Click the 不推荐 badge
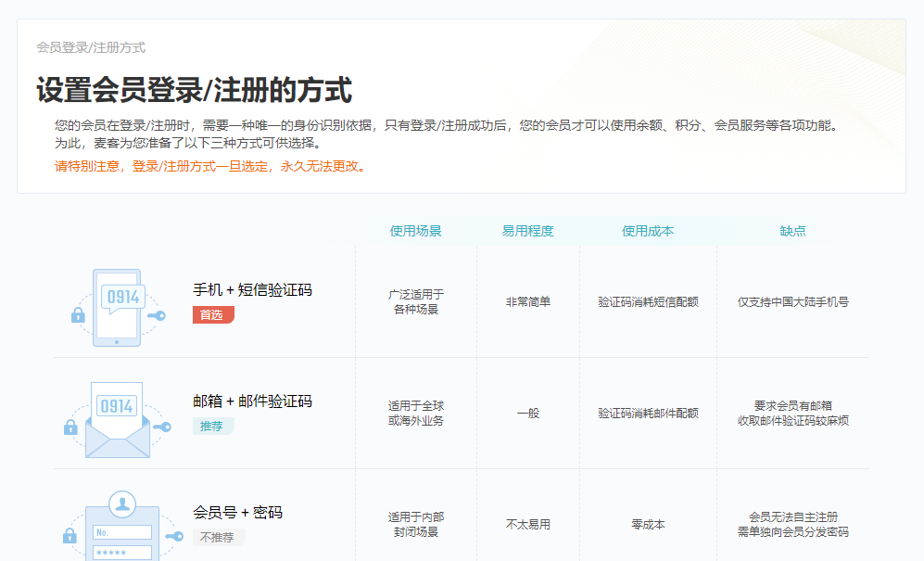The height and width of the screenshot is (561, 924). 219,538
